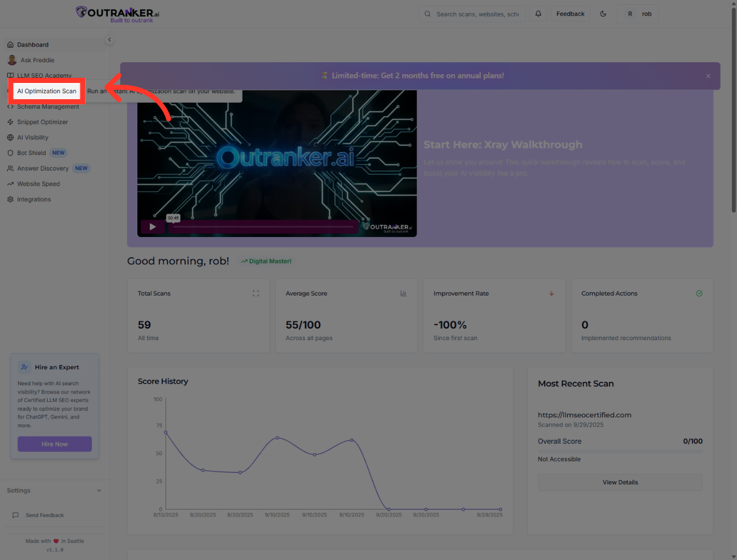This screenshot has height=560, width=737.
Task: Expand the Total Scans card
Action: coord(256,293)
